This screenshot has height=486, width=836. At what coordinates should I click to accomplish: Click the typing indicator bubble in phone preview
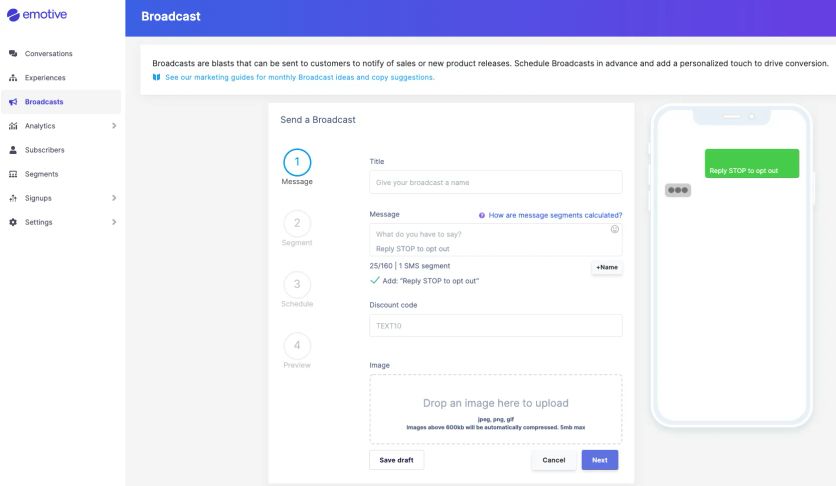678,190
